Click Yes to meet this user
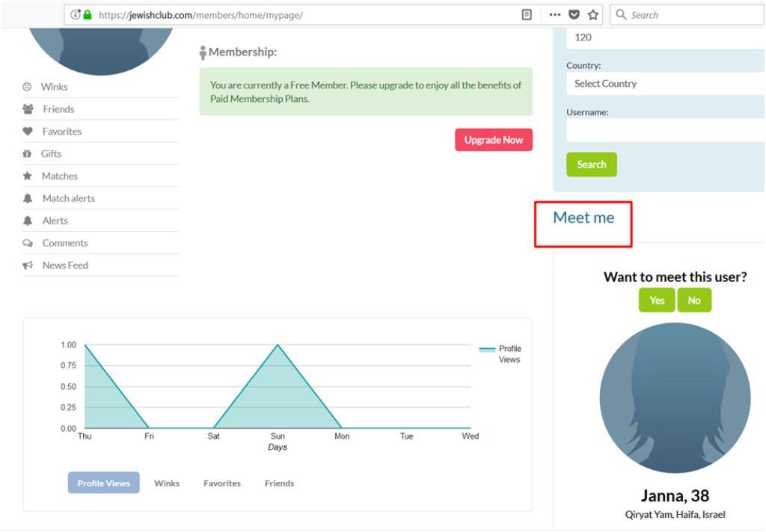The height and width of the screenshot is (532, 766). (657, 300)
